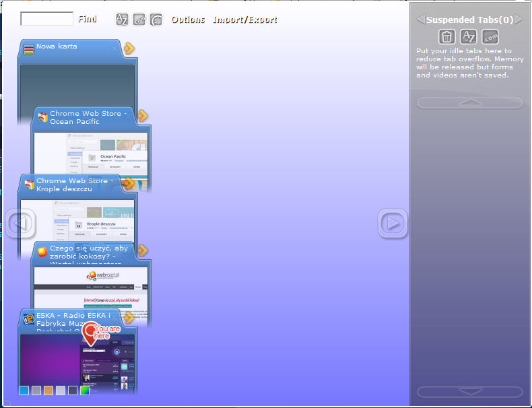Sort suspended tabs alphabetically via A-Z icon
The height and width of the screenshot is (408, 532).
coord(469,37)
